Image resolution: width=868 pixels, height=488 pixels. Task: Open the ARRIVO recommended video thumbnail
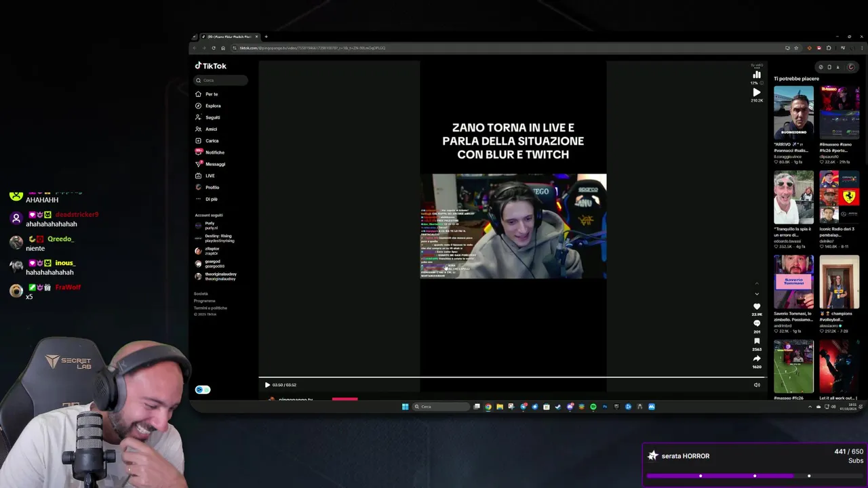click(793, 113)
